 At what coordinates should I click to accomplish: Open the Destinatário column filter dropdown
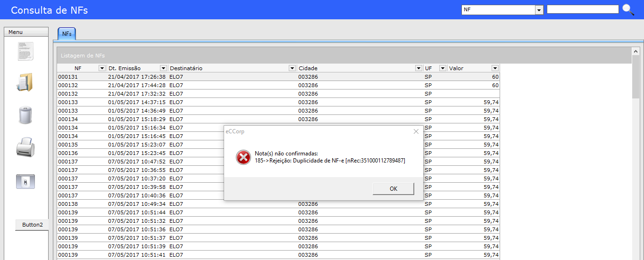point(292,68)
